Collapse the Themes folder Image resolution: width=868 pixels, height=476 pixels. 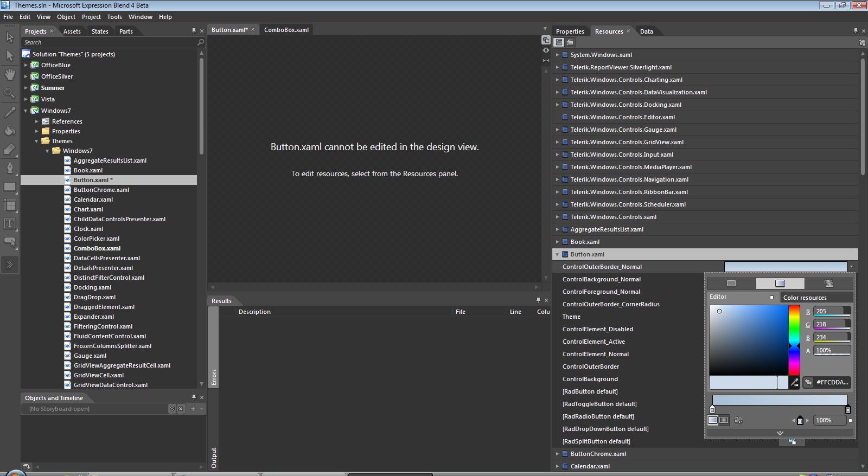coord(37,141)
